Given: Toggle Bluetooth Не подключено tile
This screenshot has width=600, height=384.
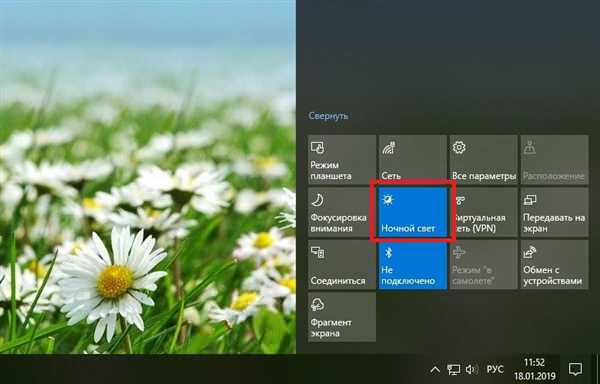Looking at the screenshot, I should tap(412, 265).
